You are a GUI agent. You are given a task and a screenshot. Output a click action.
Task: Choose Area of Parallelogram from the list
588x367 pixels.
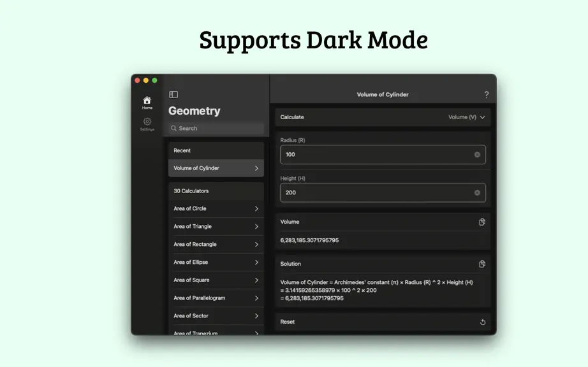tap(216, 298)
